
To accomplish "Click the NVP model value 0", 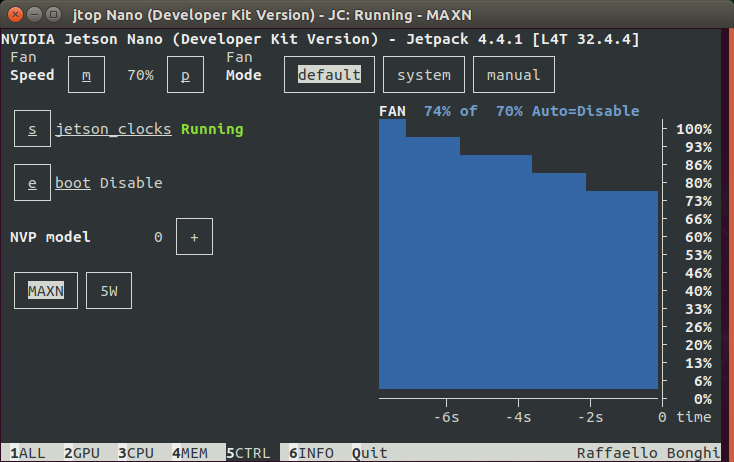I will tap(158, 237).
